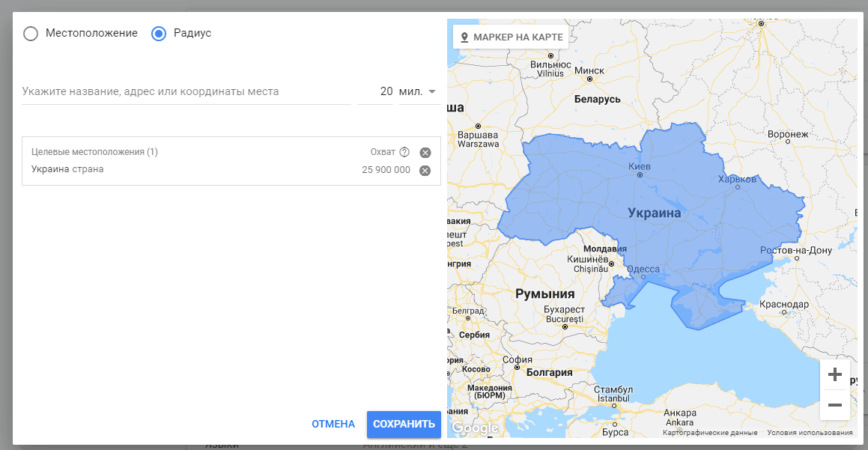Click the Одесса city marker on map
Screen dimensions: 868x450
click(x=643, y=276)
